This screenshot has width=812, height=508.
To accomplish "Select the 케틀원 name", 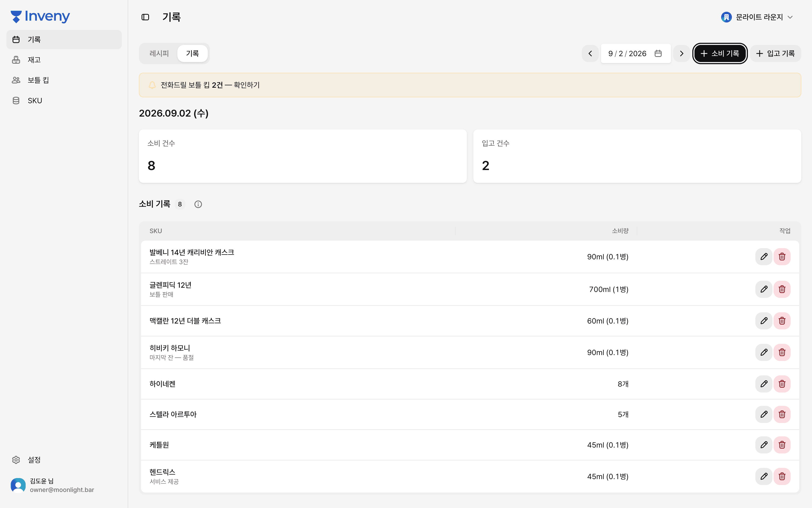I will point(159,445).
